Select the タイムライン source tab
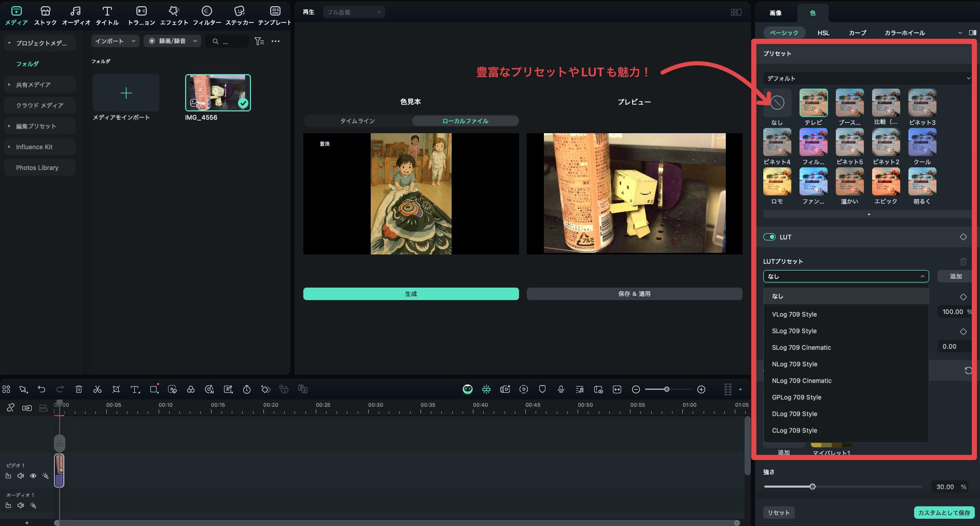This screenshot has width=980, height=526. coord(357,121)
